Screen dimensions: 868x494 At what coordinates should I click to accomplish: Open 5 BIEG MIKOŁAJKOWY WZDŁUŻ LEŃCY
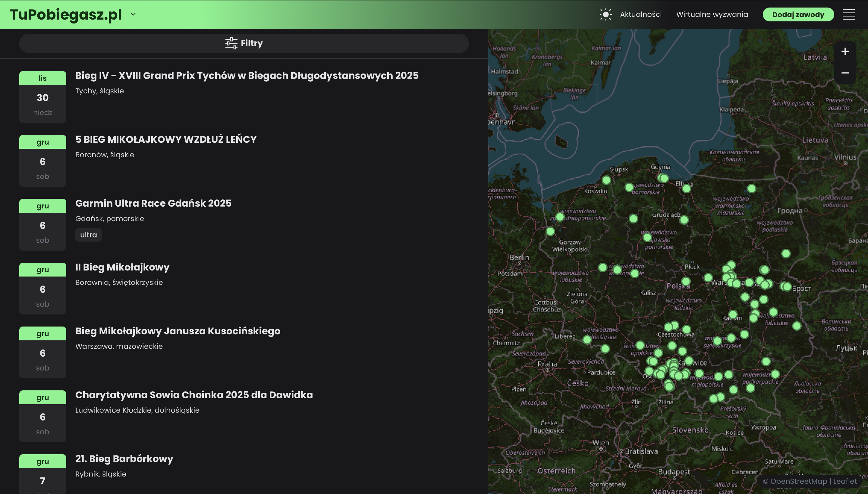166,139
